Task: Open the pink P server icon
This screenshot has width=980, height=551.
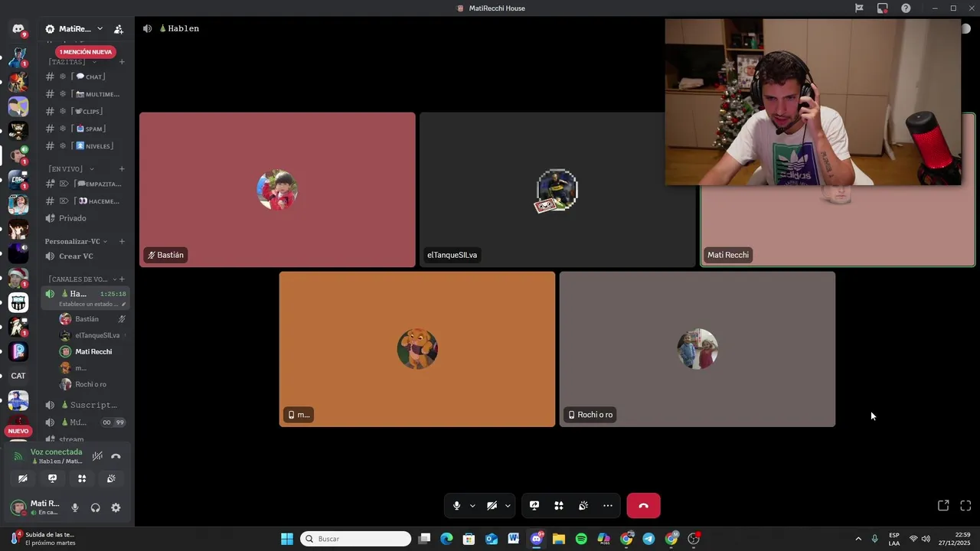Action: (x=18, y=351)
